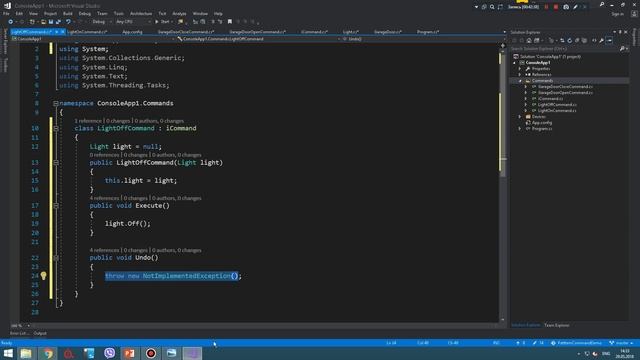Click Solution Explorer Home icon

tap(529, 40)
